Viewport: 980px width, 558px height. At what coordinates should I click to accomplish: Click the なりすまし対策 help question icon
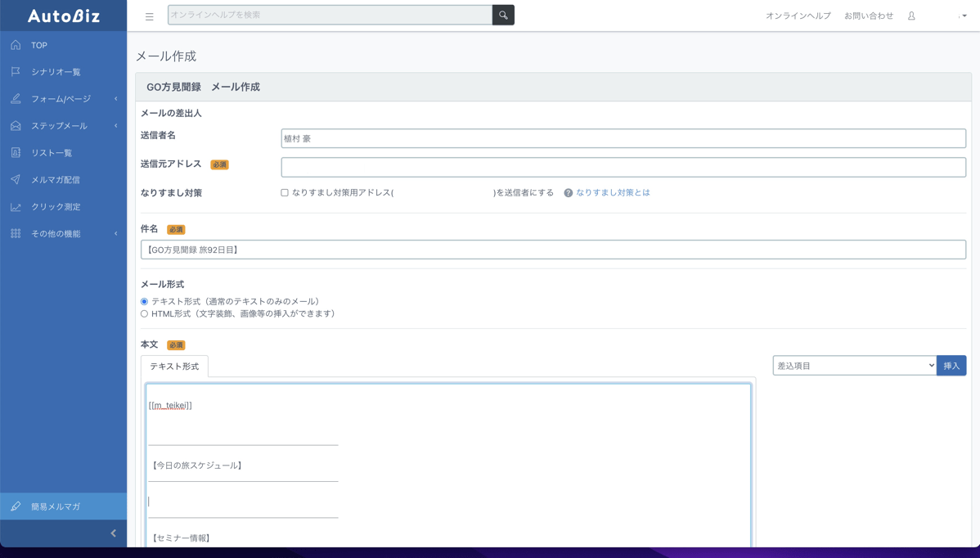click(569, 193)
